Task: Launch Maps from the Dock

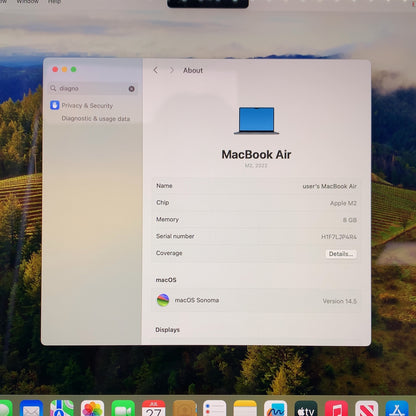Action: click(x=62, y=409)
